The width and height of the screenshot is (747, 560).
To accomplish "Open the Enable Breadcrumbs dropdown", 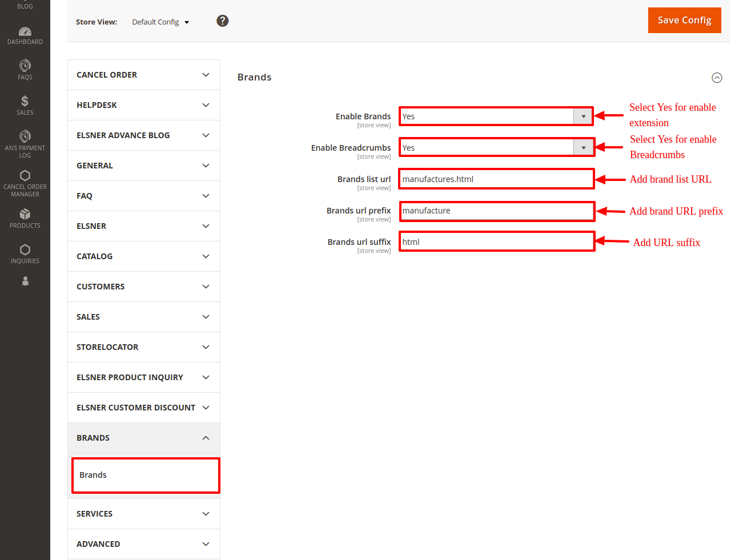I will tap(496, 148).
